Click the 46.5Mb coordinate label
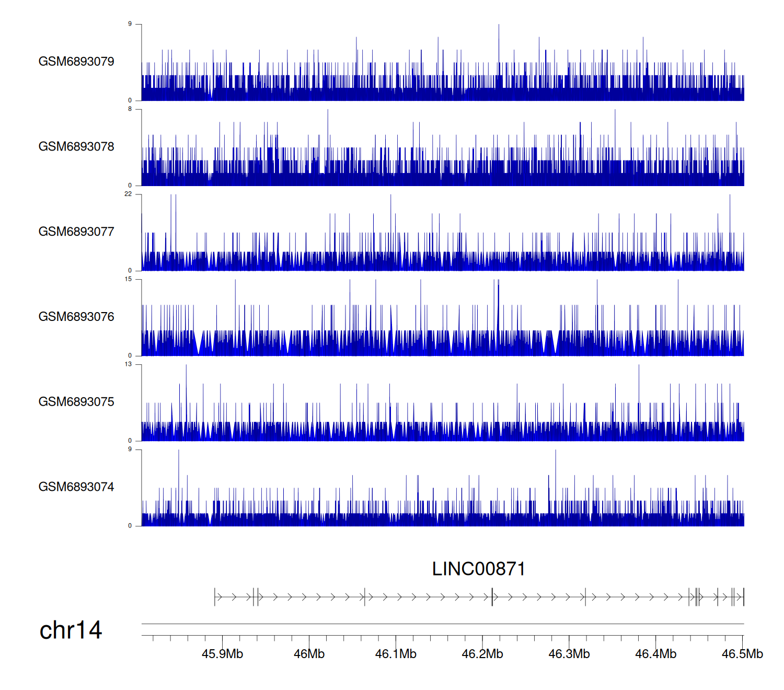Image resolution: width=784 pixels, height=690 pixels. point(742,654)
